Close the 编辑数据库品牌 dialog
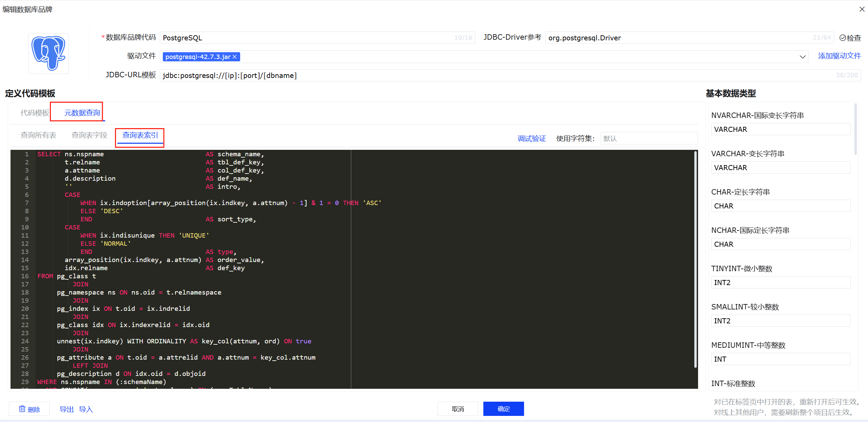Screen dimensions: 868x422 tap(862, 9)
